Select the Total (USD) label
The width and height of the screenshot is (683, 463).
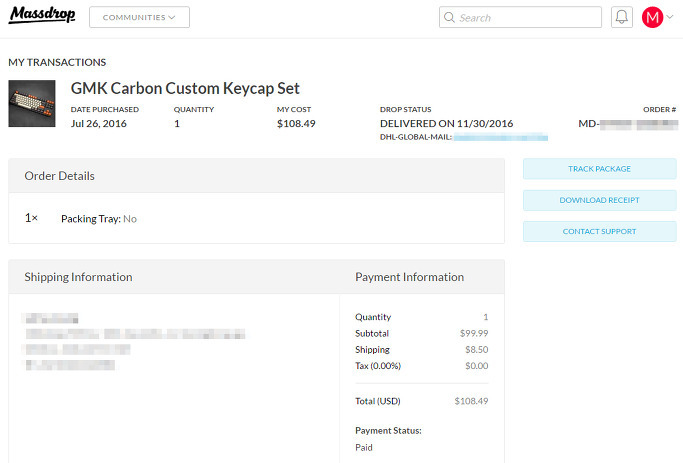pos(378,401)
